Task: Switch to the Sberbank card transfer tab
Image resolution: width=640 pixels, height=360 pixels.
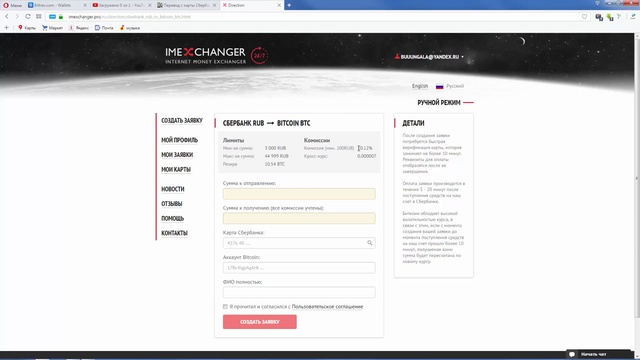Action: pos(183,5)
